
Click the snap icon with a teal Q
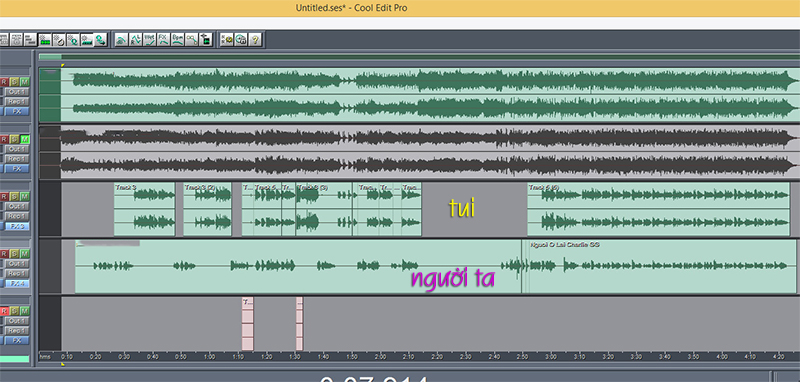[x=72, y=39]
